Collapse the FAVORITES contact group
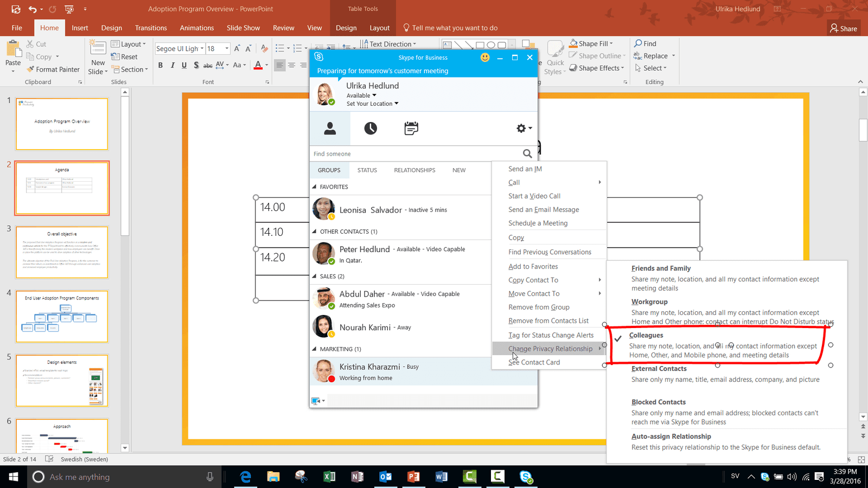 point(315,187)
